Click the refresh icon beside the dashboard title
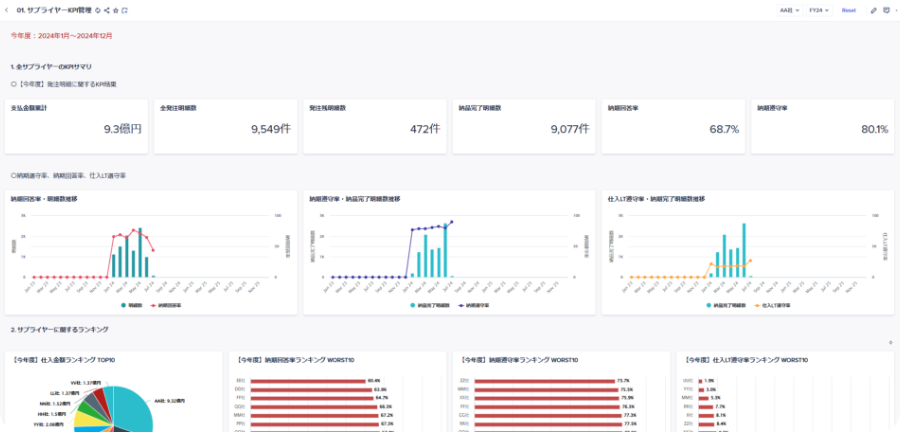Viewport: 900px width, 432px height. click(x=98, y=10)
